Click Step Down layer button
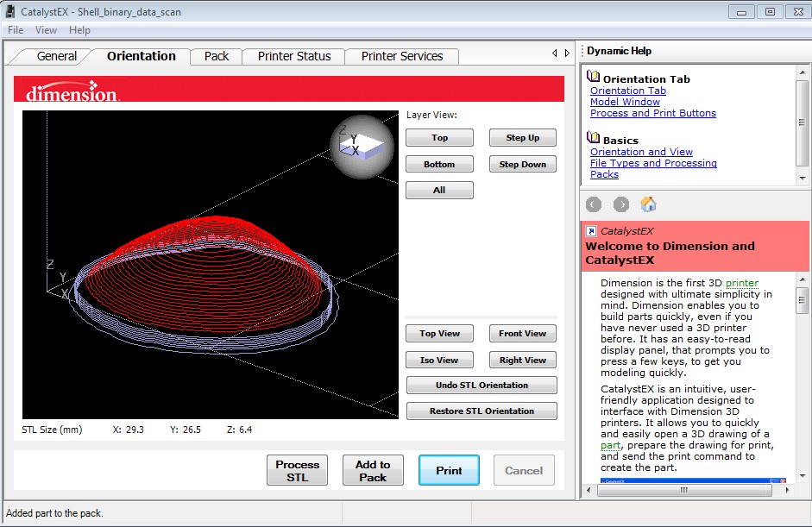812x527 pixels. coord(523,164)
